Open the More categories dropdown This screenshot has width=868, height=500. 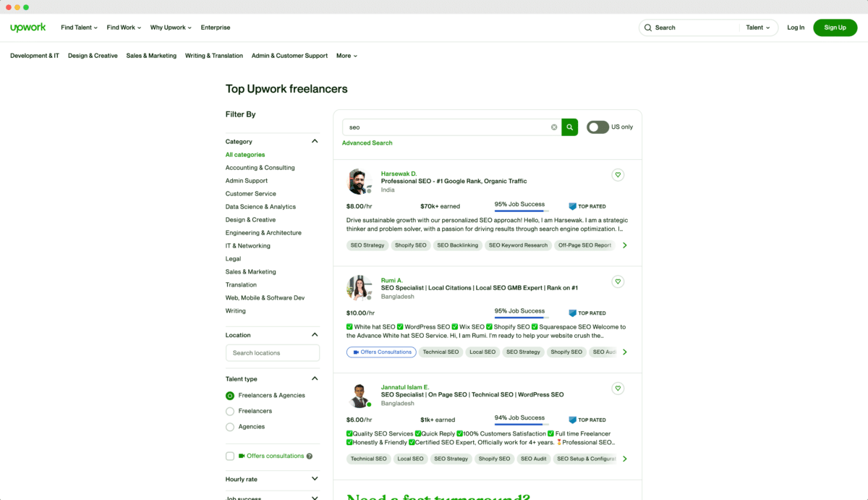[x=346, y=56]
